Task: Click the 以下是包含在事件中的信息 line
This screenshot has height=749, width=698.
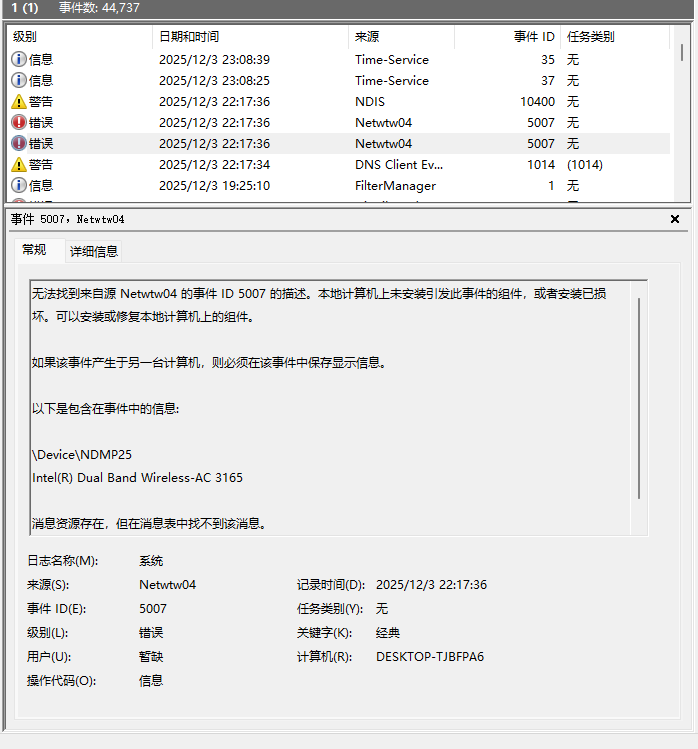Action: click(106, 408)
